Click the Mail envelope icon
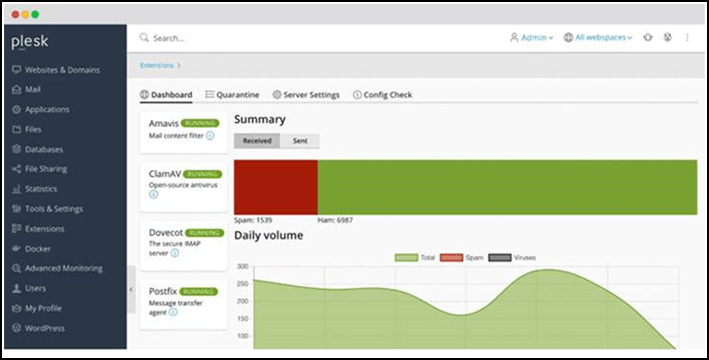Image resolution: width=709 pixels, height=360 pixels. (17, 90)
